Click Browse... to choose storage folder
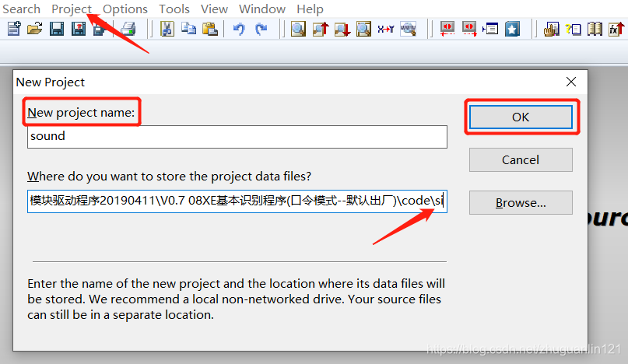 pos(521,203)
